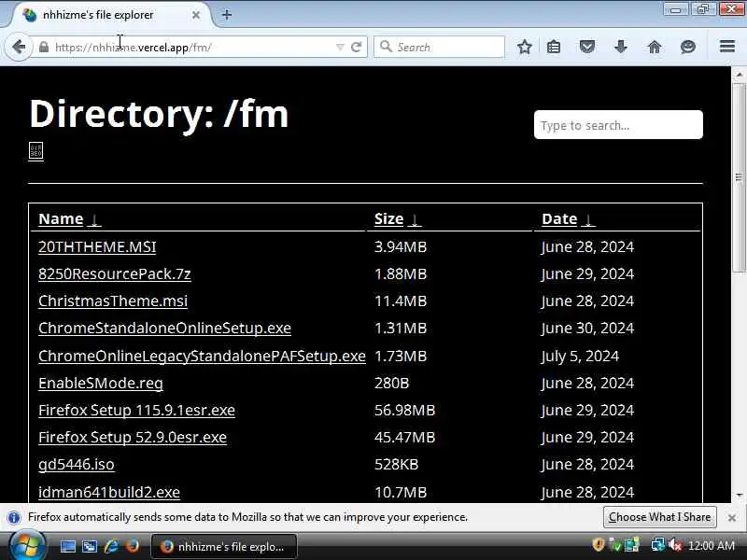Select the date June 30, 2024
This screenshot has width=747, height=560.
pyautogui.click(x=587, y=329)
